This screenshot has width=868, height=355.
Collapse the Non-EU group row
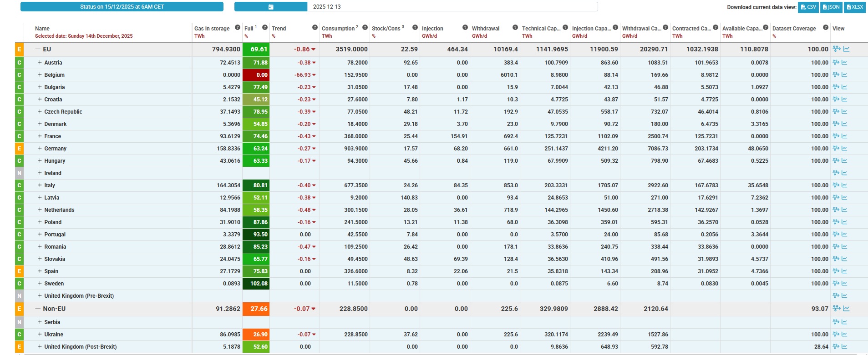point(38,309)
